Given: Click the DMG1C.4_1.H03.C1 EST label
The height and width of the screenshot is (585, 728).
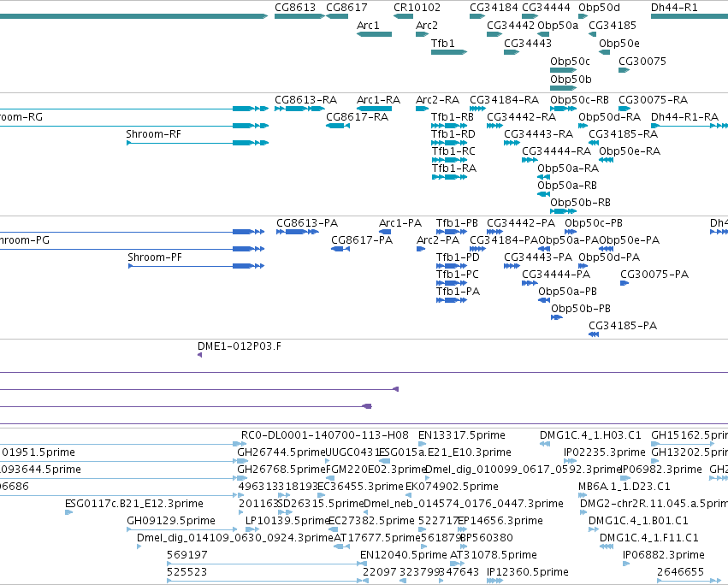Looking at the screenshot, I should tap(590, 436).
